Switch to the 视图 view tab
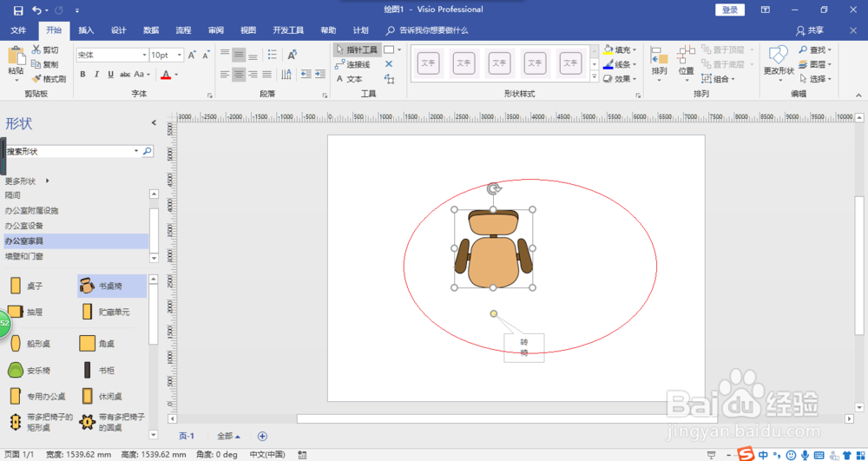Image resolution: width=868 pixels, height=461 pixels. pyautogui.click(x=248, y=30)
